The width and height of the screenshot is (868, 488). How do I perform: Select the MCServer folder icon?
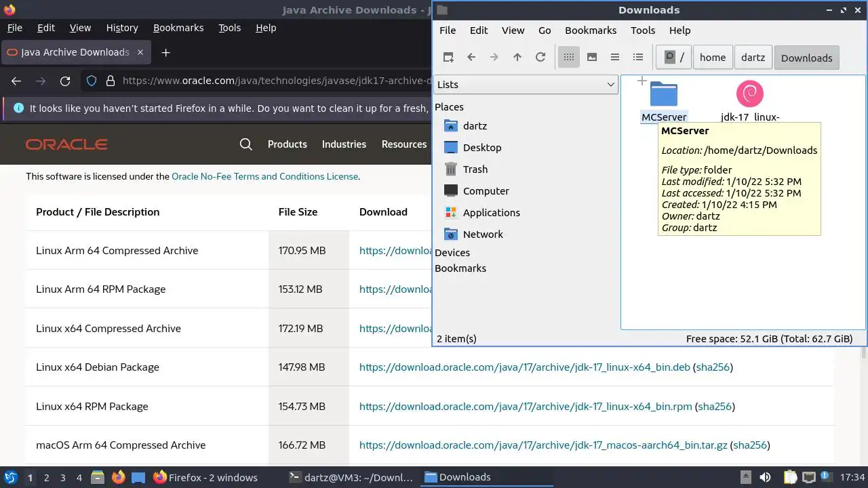[x=664, y=94]
